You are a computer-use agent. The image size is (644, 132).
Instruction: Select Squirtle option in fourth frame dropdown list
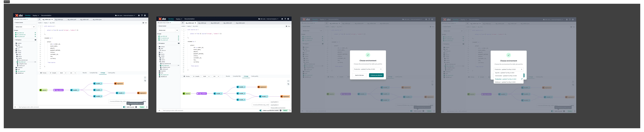point(508,73)
